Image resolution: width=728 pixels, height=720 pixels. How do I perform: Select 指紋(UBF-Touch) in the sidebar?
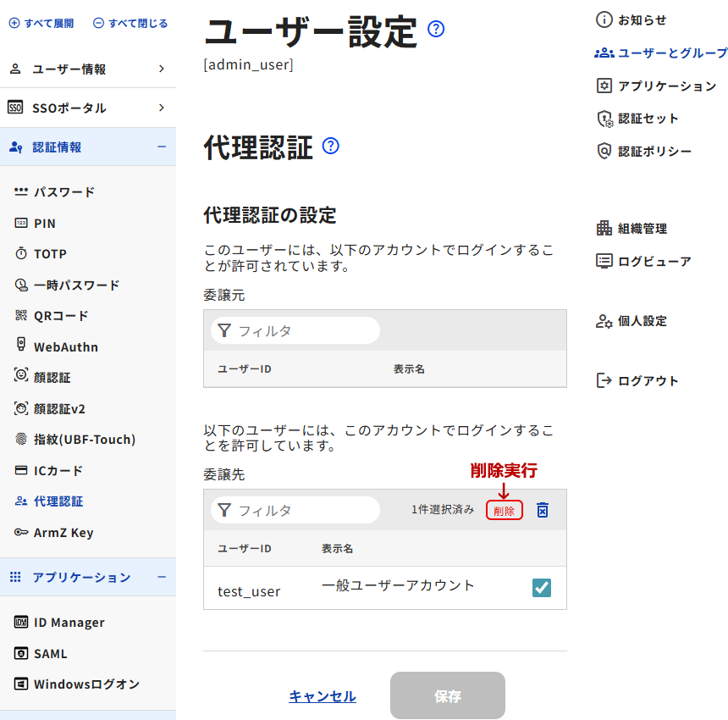point(84,440)
